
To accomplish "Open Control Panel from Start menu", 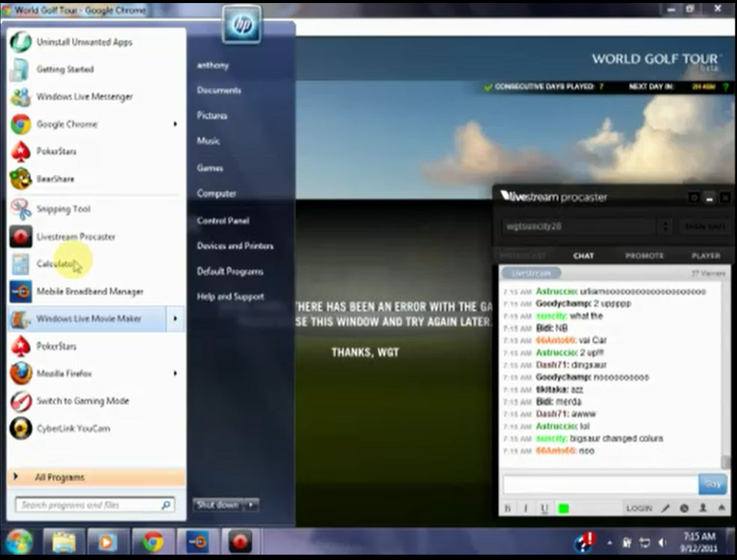I will (222, 221).
